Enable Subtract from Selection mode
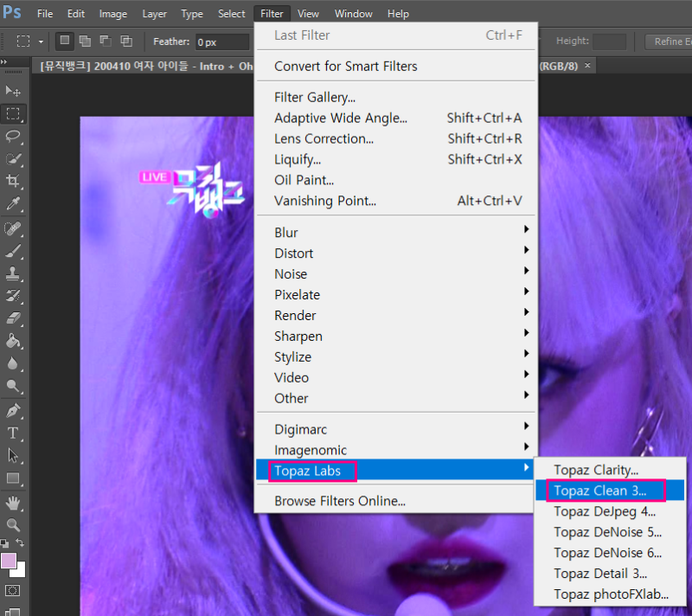This screenshot has width=692, height=616. 106,41
